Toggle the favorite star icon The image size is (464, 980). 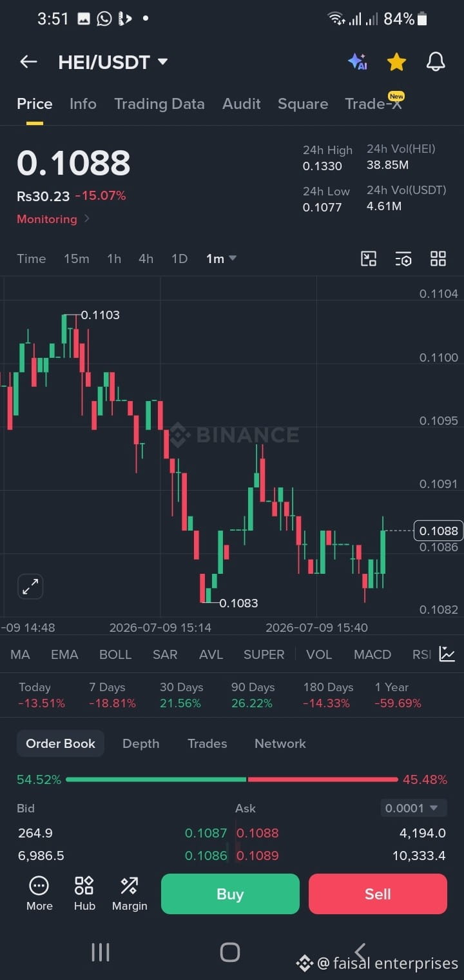point(396,62)
